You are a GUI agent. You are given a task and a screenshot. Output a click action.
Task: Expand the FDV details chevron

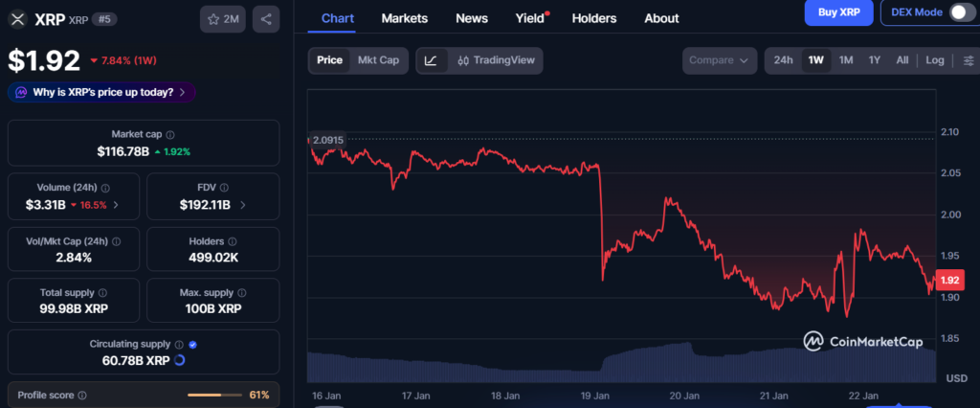point(243,205)
